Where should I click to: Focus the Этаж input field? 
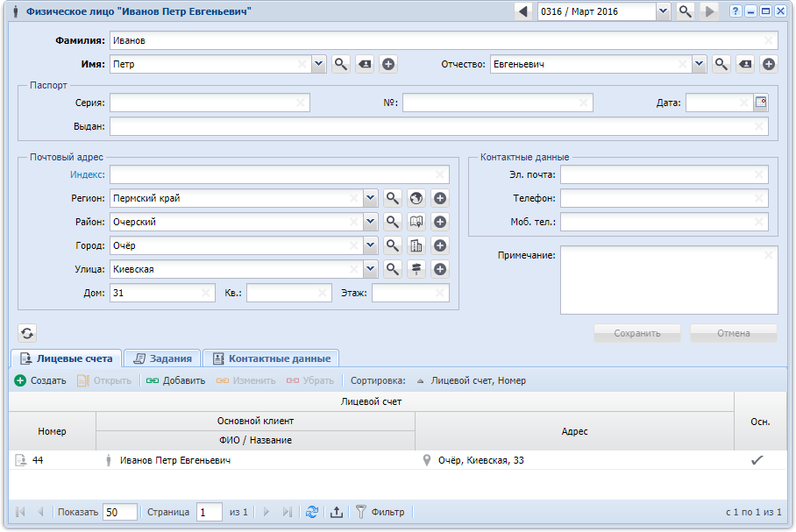click(x=410, y=293)
